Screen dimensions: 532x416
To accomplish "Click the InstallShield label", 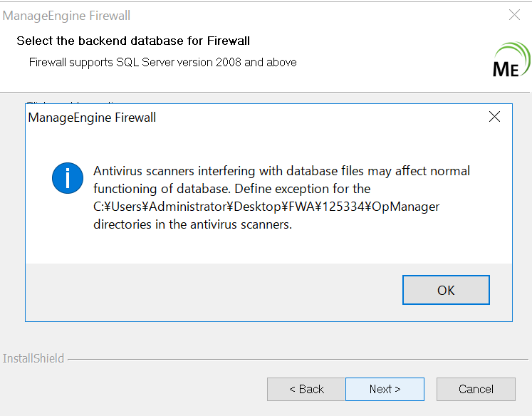I will (x=33, y=358).
